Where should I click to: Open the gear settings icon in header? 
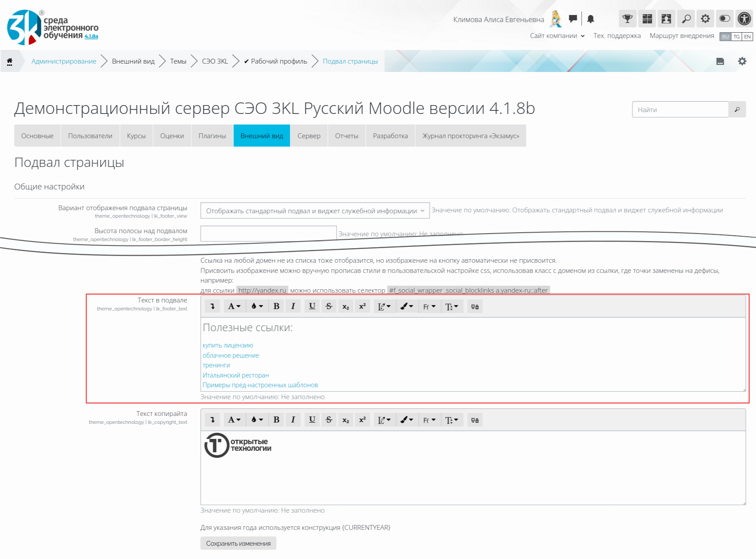pos(705,19)
